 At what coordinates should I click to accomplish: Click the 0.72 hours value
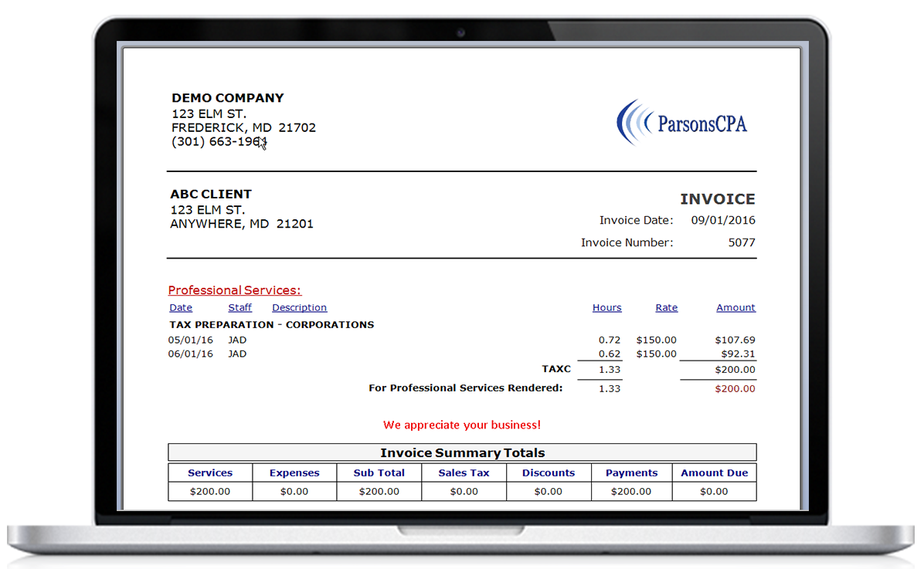(610, 340)
